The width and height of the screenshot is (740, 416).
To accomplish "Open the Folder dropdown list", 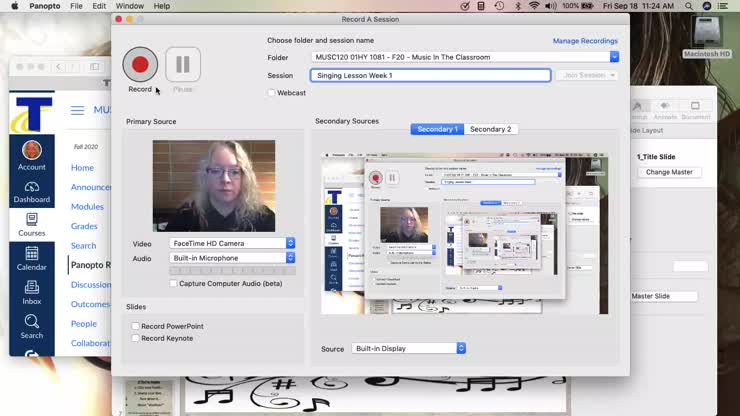I will pyautogui.click(x=614, y=57).
